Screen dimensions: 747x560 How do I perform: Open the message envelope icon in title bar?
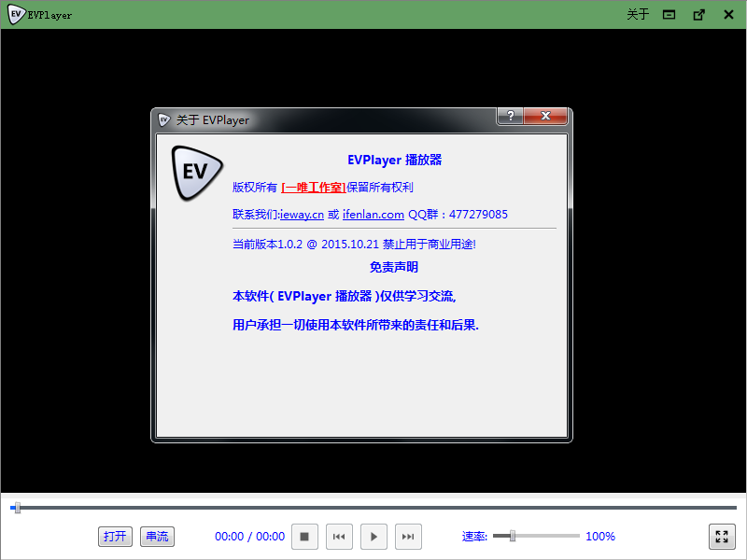point(669,15)
